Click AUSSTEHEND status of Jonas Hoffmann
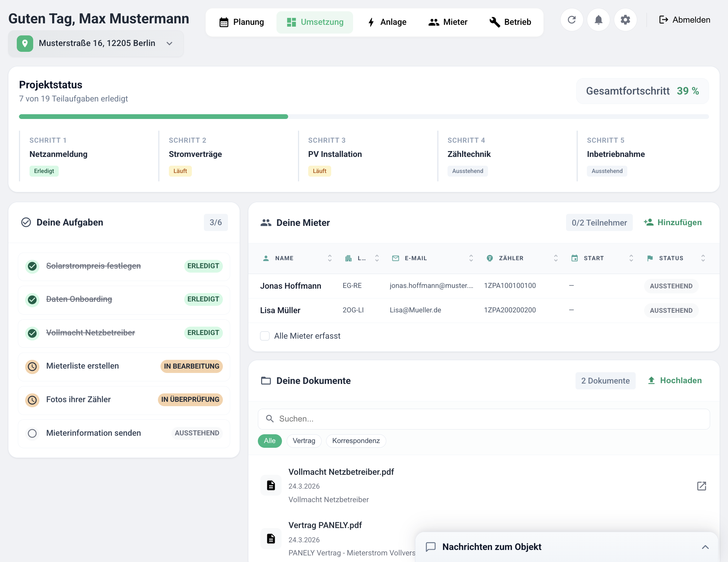 click(671, 286)
